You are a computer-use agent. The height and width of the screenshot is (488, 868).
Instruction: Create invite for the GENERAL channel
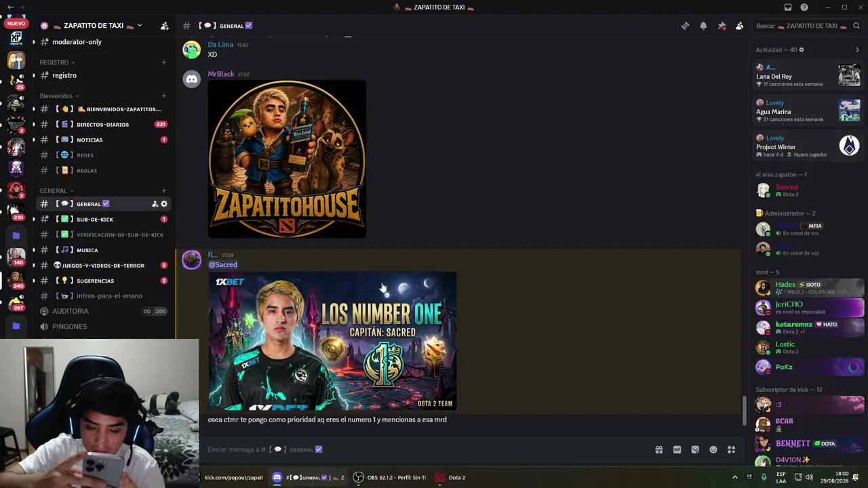pos(155,204)
